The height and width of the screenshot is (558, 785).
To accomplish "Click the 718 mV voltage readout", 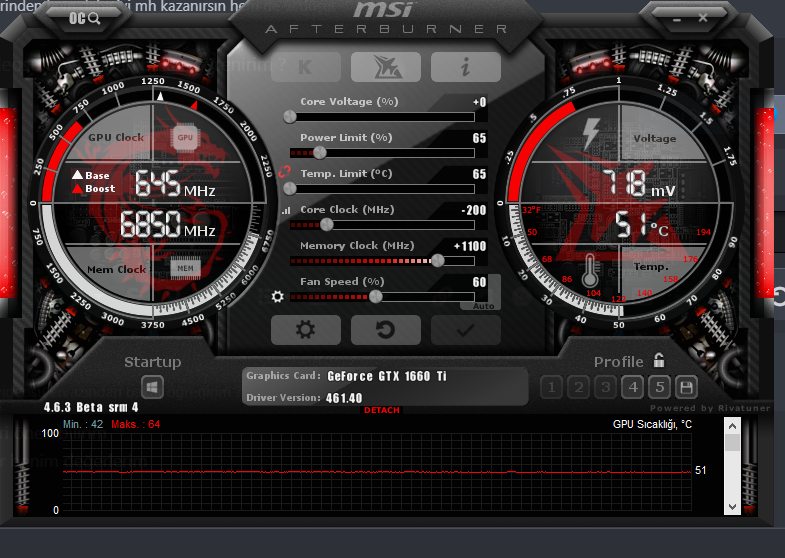I will 639,183.
